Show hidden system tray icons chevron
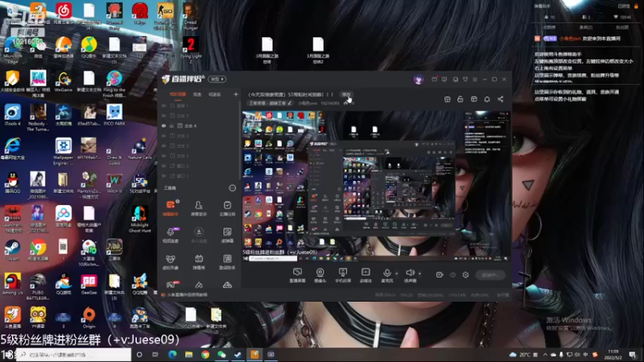Image resolution: width=644 pixels, height=362 pixels. pyautogui.click(x=545, y=355)
